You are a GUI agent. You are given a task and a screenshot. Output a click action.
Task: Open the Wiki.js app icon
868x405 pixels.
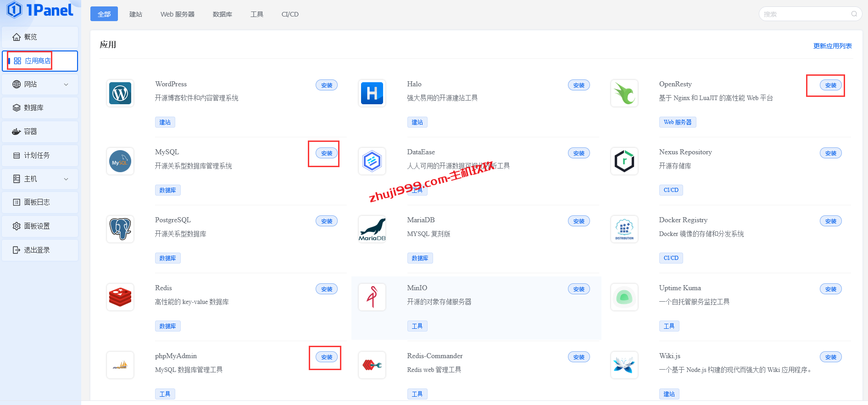tap(624, 365)
